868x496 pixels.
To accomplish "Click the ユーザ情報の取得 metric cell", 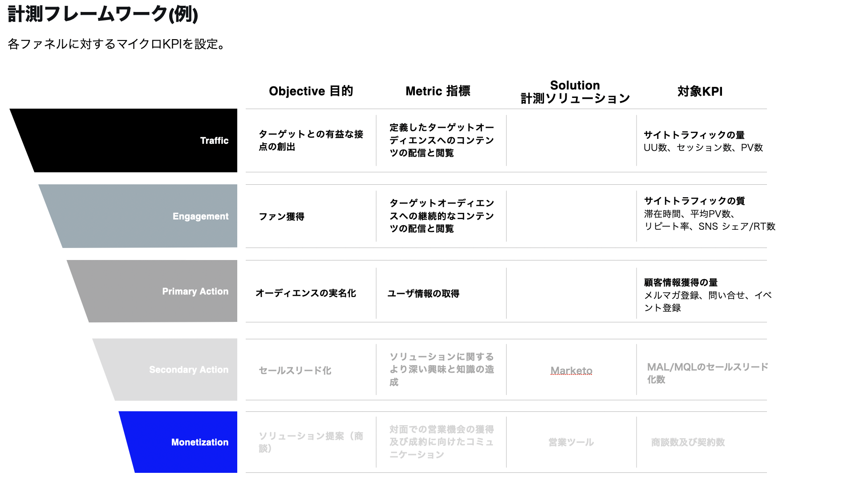I will tap(423, 293).
